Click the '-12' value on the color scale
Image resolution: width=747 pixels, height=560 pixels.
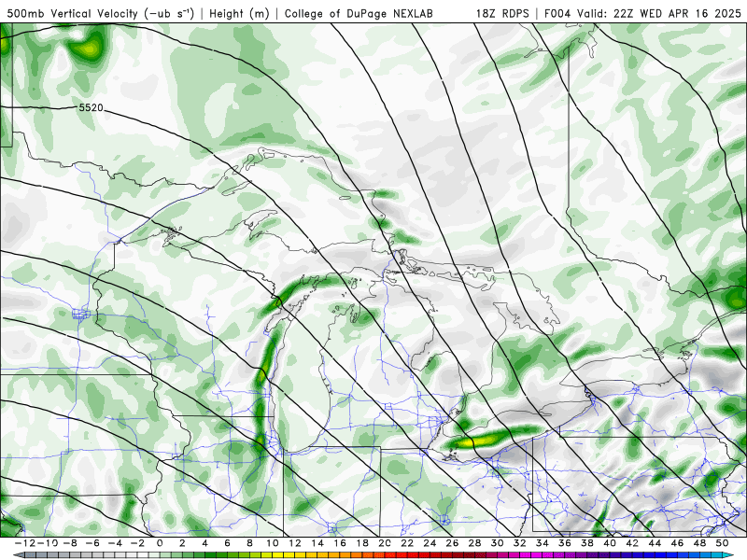point(25,543)
